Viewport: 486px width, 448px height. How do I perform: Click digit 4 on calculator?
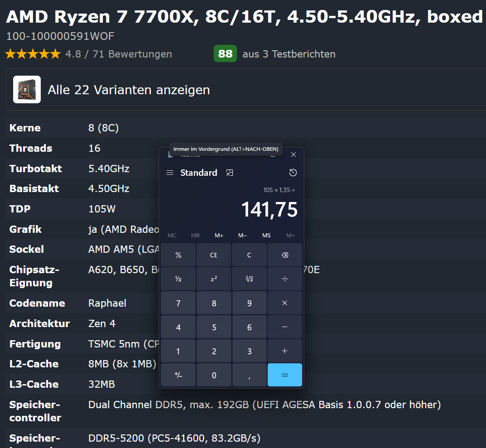(178, 327)
